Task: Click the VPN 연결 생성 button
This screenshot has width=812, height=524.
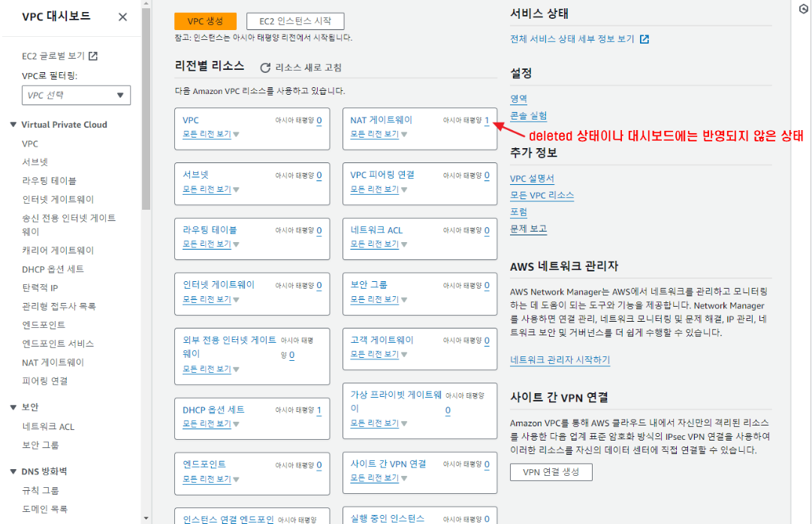Action: tap(551, 472)
